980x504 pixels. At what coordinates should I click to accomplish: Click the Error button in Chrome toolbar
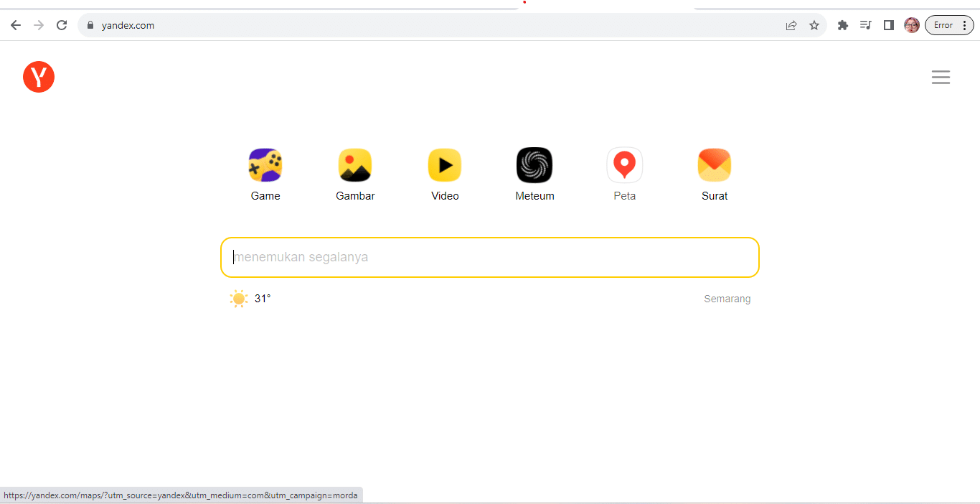click(949, 25)
